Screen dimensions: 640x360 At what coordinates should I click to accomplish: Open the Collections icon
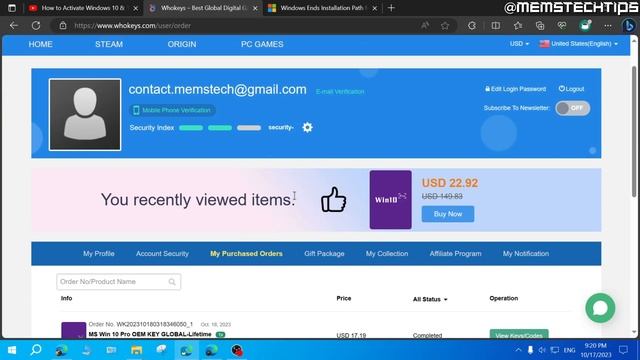tap(540, 25)
